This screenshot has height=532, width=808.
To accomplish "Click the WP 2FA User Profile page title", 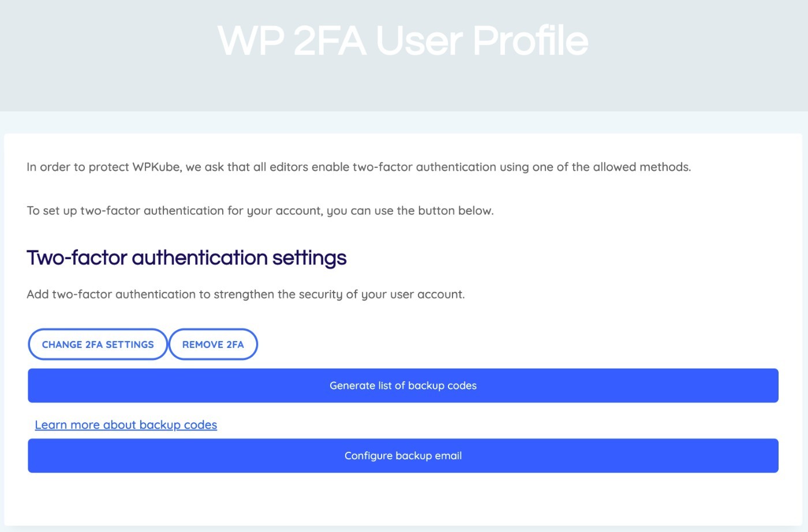I will tap(403, 41).
